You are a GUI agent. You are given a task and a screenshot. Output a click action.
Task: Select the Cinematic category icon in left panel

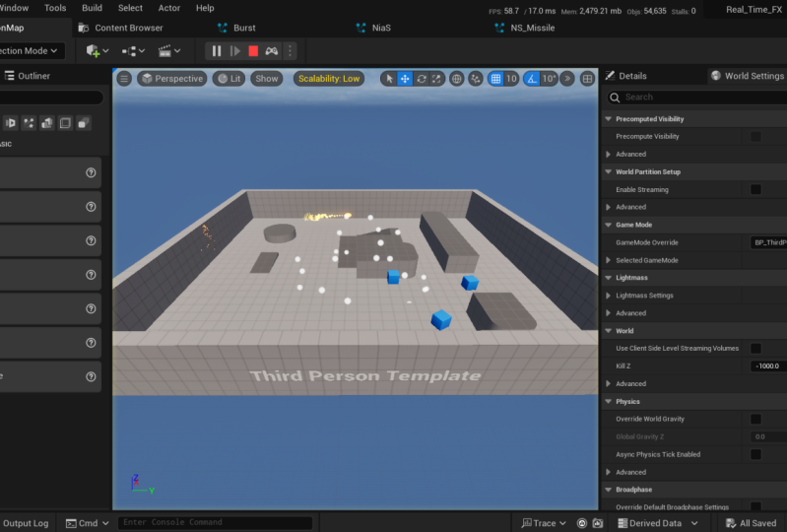tap(10, 123)
